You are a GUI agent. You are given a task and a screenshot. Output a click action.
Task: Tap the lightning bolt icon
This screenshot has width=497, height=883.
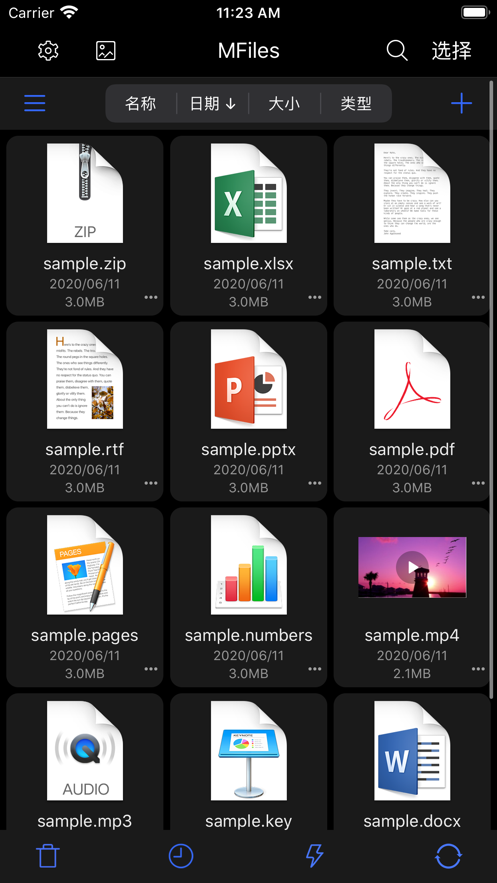coord(314,857)
